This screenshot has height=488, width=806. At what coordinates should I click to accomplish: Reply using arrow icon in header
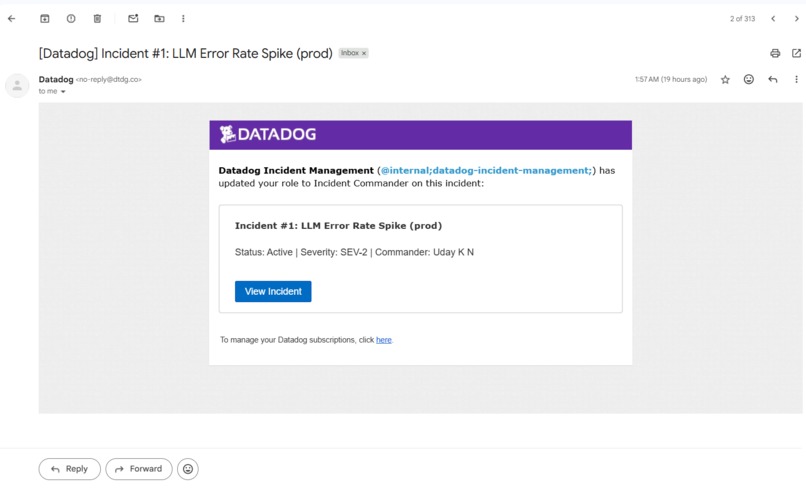pos(773,79)
